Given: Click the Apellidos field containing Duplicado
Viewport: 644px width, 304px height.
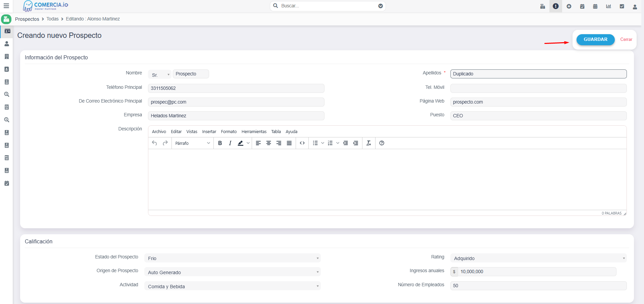Looking at the screenshot, I should (x=538, y=74).
